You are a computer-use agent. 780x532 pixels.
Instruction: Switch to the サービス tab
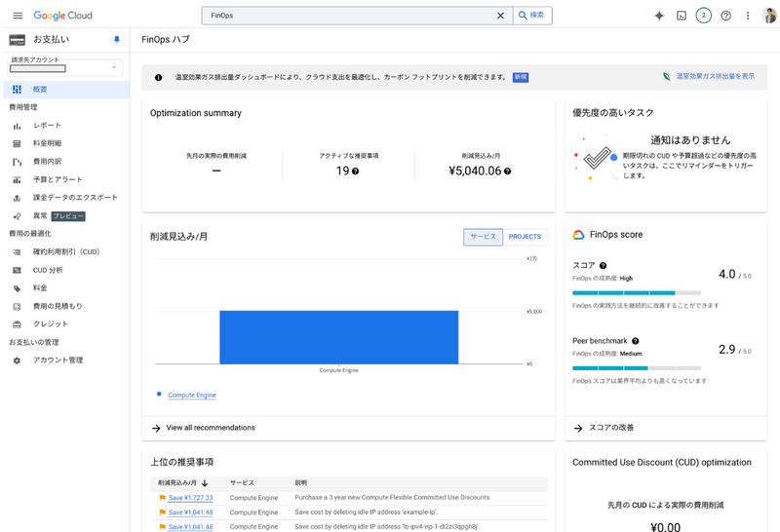483,237
